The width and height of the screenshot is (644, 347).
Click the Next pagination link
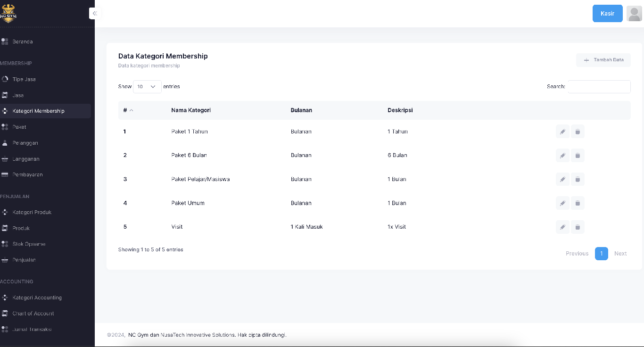coord(620,254)
